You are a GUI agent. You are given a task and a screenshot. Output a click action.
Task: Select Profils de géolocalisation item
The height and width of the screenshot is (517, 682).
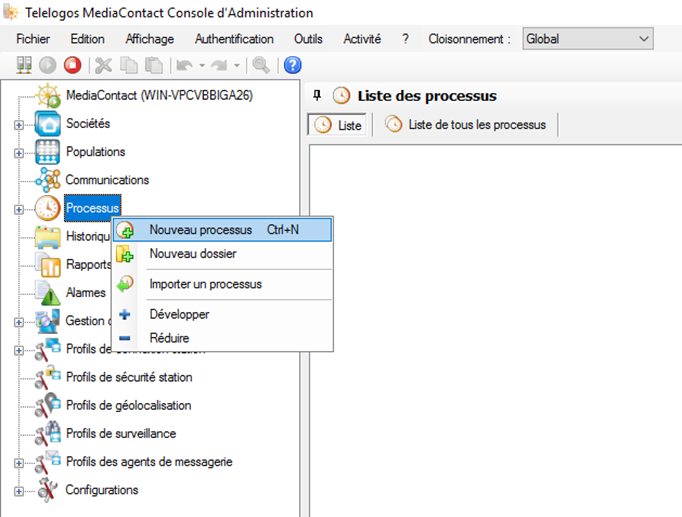pyautogui.click(x=128, y=405)
